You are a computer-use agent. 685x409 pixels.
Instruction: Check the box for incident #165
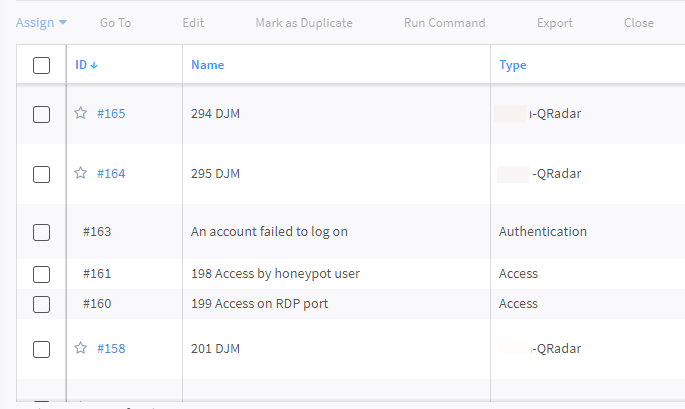click(41, 114)
